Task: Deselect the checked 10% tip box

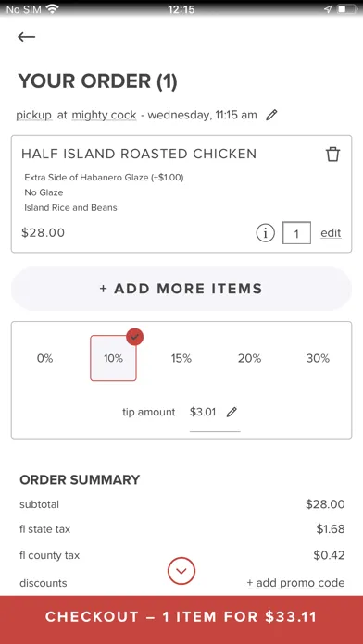Action: coord(113,358)
